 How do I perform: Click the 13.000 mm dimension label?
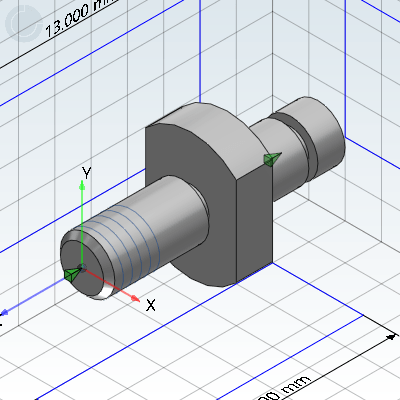coord(82,17)
